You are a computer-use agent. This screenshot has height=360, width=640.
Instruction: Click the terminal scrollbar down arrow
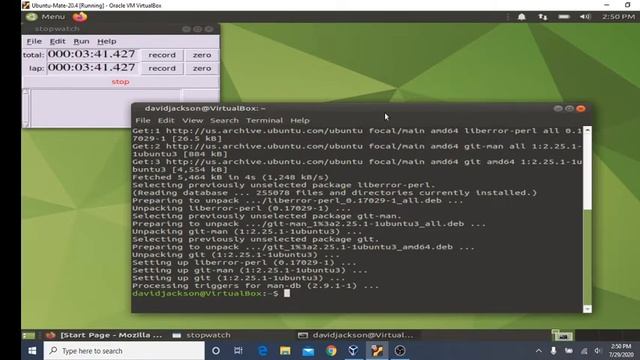[587, 309]
